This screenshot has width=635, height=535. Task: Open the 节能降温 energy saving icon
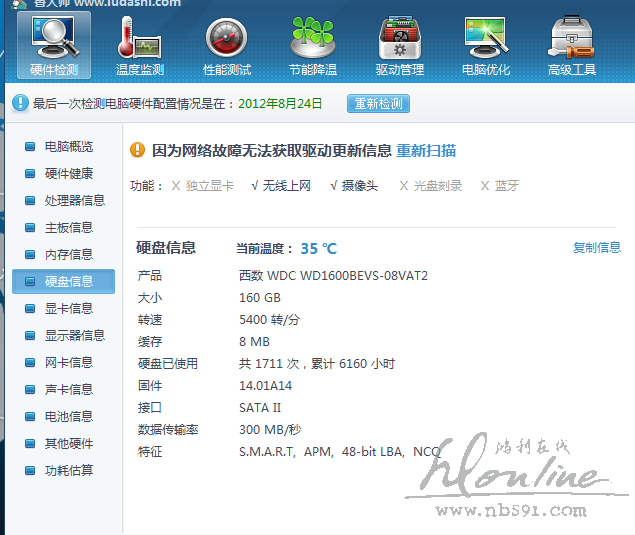(x=312, y=44)
